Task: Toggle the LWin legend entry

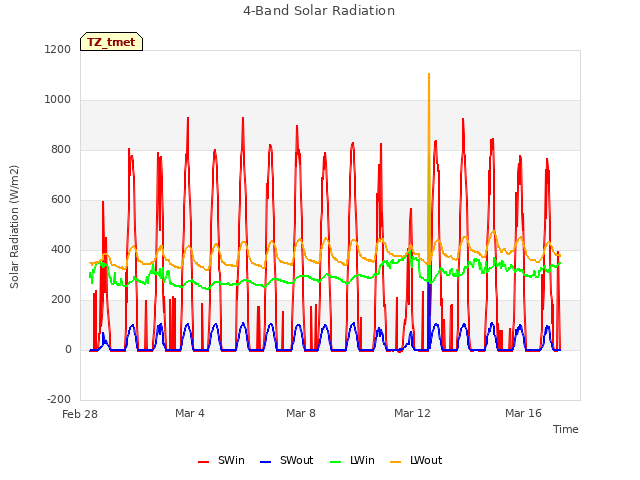Action: tap(352, 460)
